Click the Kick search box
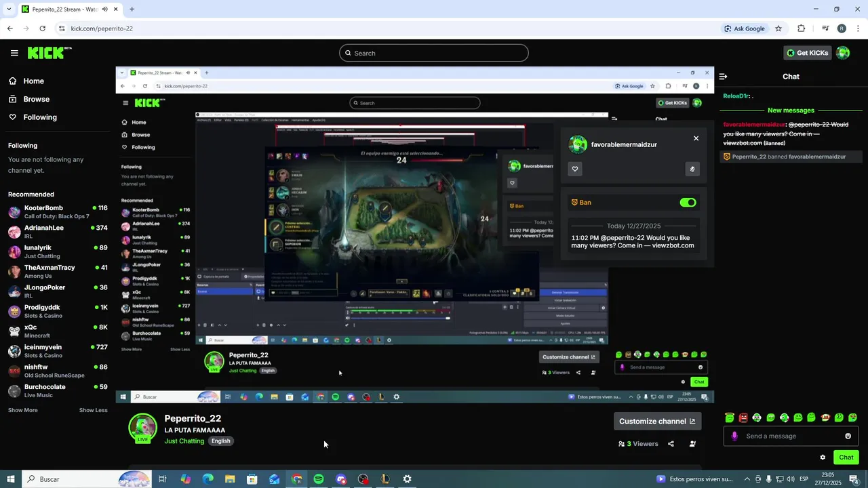Viewport: 868px width, 488px height. pyautogui.click(x=434, y=53)
